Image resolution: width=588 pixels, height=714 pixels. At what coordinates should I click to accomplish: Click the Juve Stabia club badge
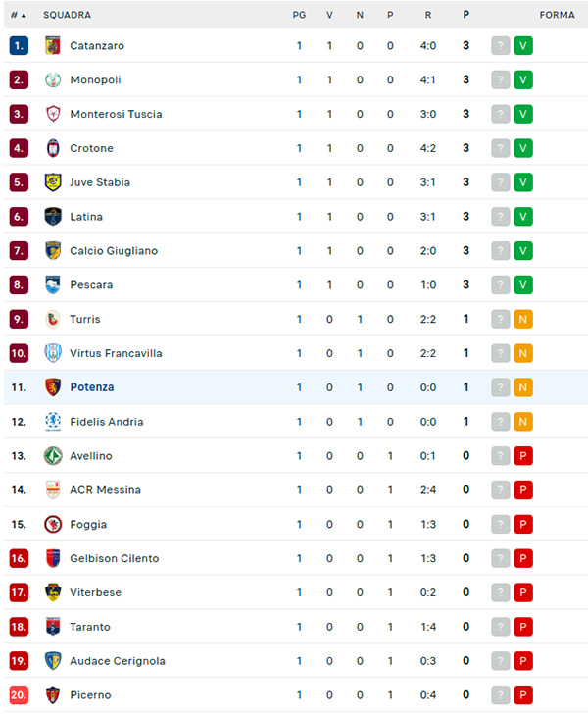pos(53,182)
